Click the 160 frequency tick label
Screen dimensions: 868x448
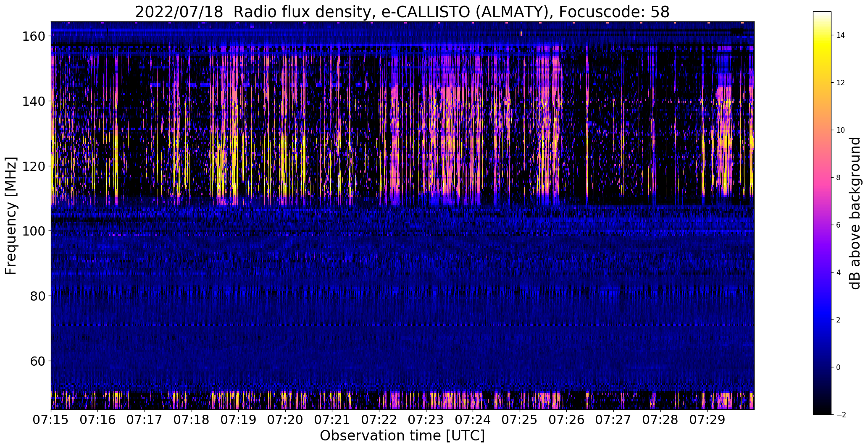[33, 37]
